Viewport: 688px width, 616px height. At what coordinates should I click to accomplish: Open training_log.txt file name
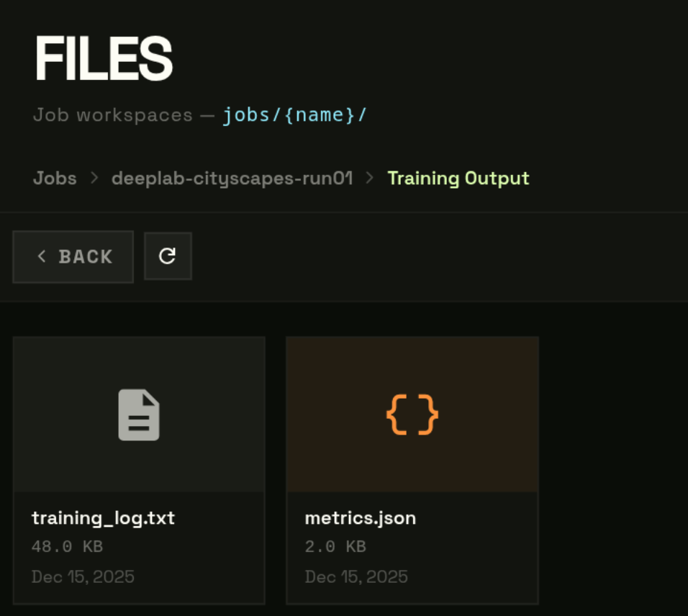point(103,518)
